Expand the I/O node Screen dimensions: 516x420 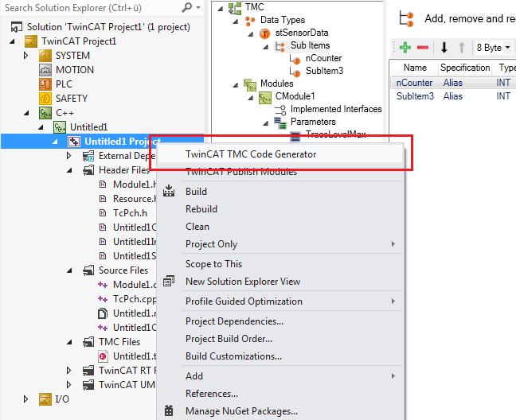25,399
